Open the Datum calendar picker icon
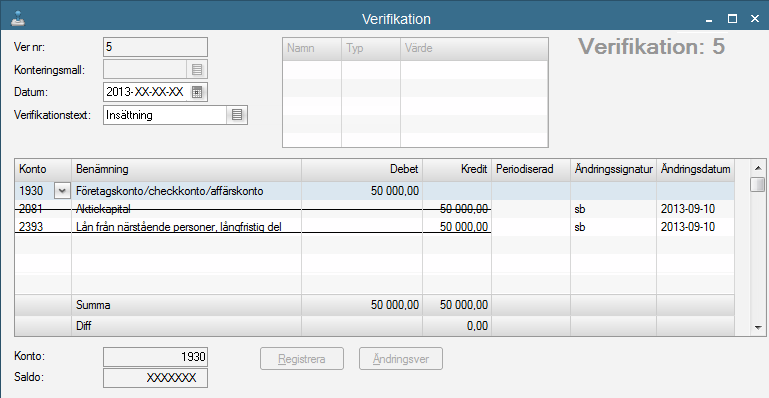 197,92
